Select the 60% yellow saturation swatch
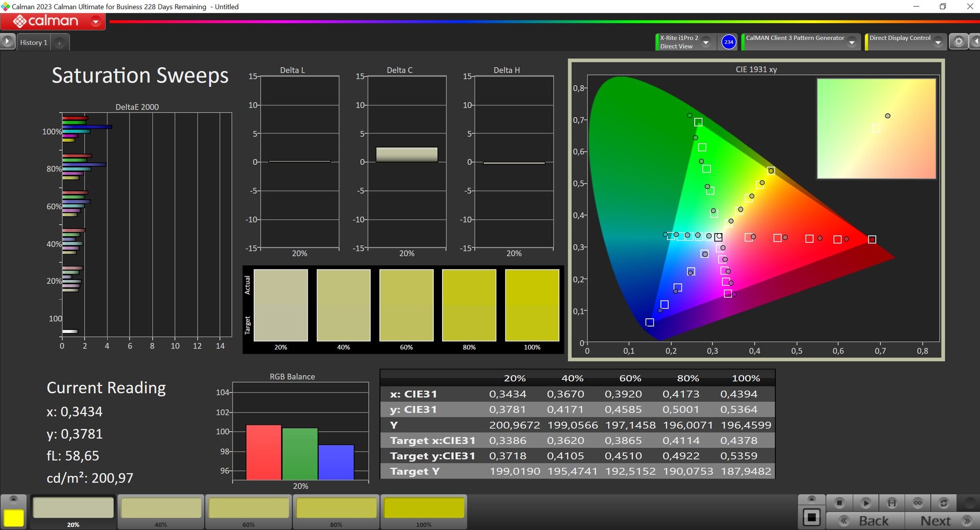The width and height of the screenshot is (980, 530). pyautogui.click(x=249, y=509)
